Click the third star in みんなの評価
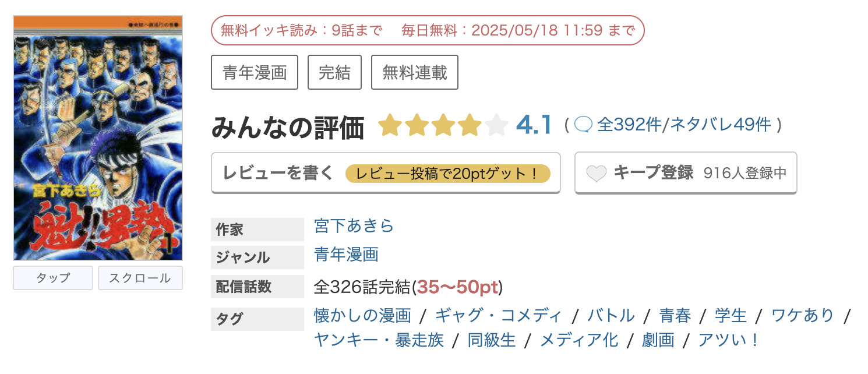Screen dimensions: 868x374 coord(443,125)
